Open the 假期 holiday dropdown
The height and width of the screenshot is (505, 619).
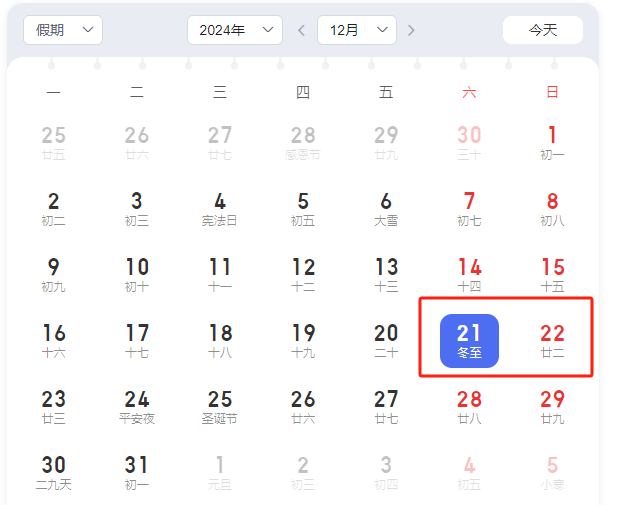63,30
